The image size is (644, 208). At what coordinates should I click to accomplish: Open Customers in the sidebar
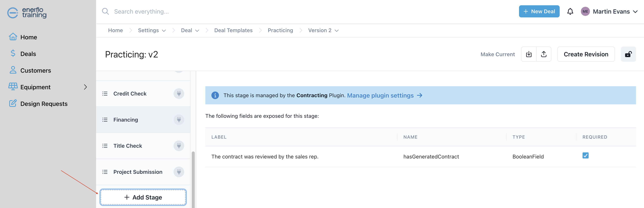pos(36,71)
